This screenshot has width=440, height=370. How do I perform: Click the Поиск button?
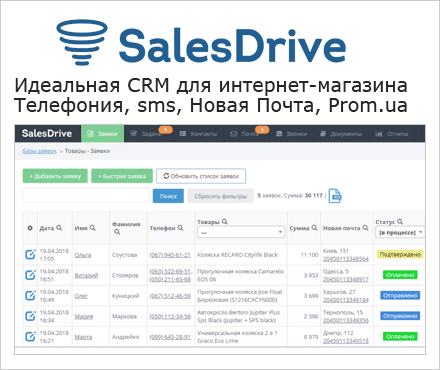coord(168,196)
